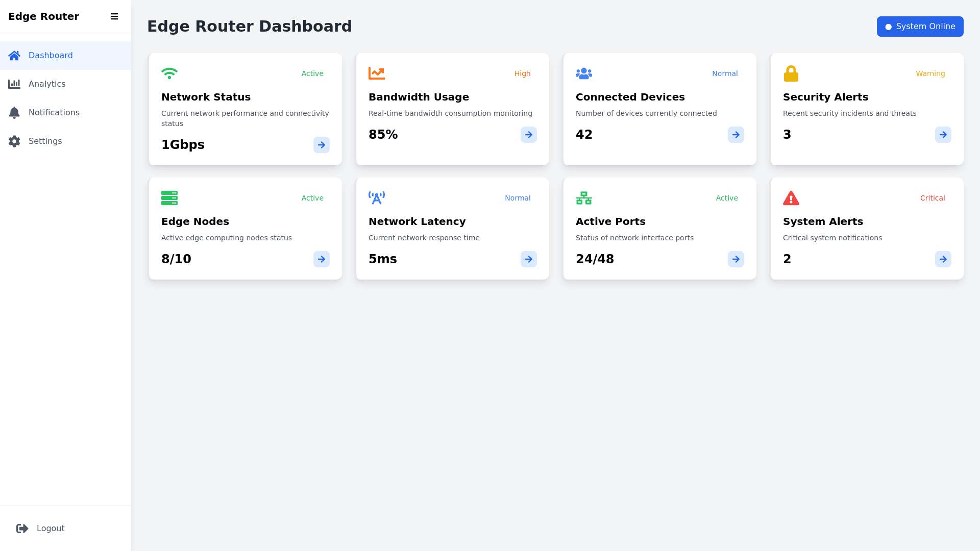The height and width of the screenshot is (551, 980).
Task: Open Connected Devices details arrow
Action: tap(736, 135)
